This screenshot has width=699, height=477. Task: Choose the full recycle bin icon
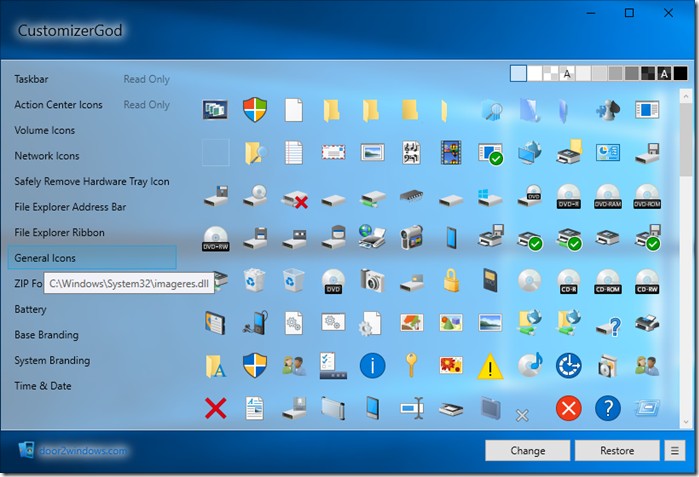[255, 280]
